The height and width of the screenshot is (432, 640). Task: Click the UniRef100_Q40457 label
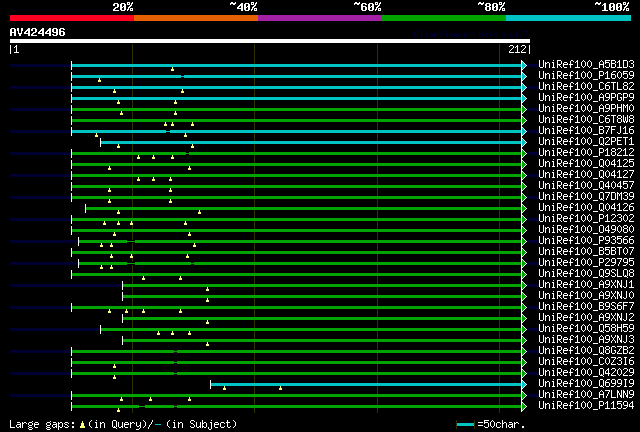click(586, 185)
